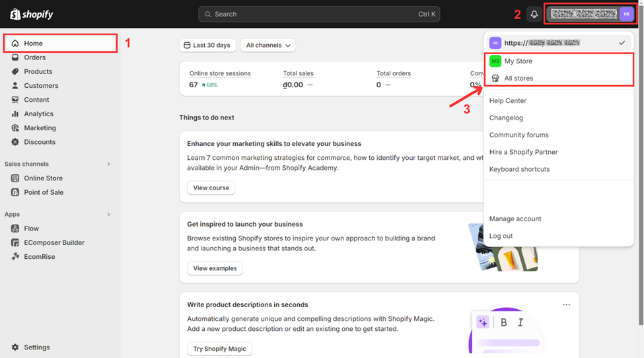644x358 pixels.
Task: Click the View course button
Action: point(211,188)
